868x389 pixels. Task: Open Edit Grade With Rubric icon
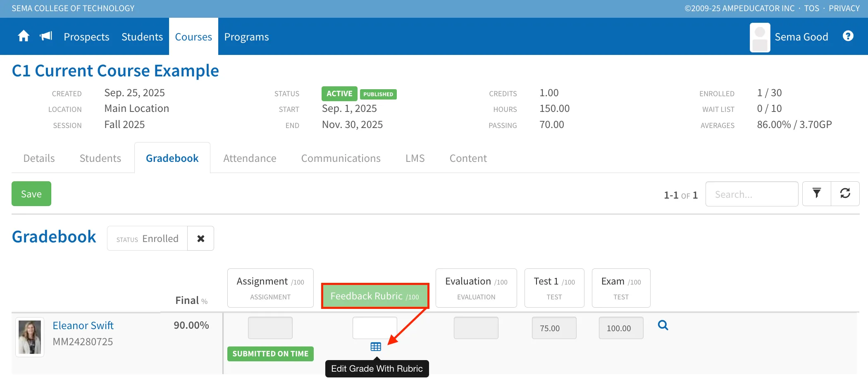point(376,347)
